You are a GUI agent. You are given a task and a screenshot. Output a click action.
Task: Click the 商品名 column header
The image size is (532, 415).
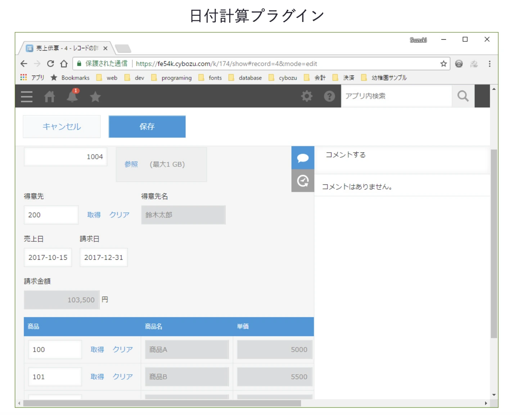click(x=154, y=326)
